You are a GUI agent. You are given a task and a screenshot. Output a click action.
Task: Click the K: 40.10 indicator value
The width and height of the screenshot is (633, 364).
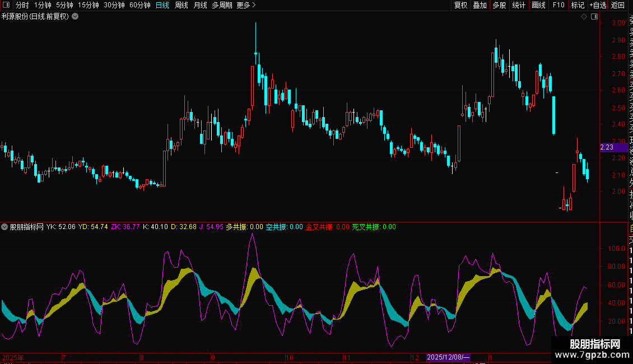point(155,227)
